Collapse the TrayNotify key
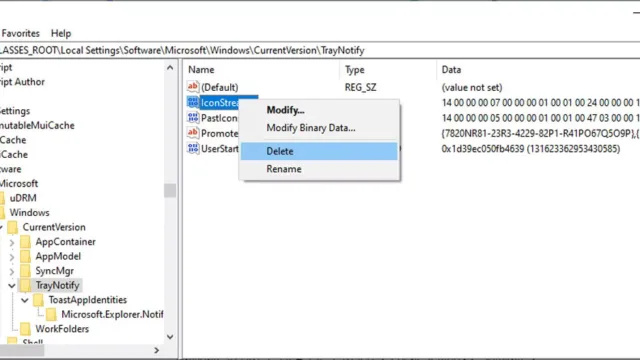640x360 pixels. (11, 286)
